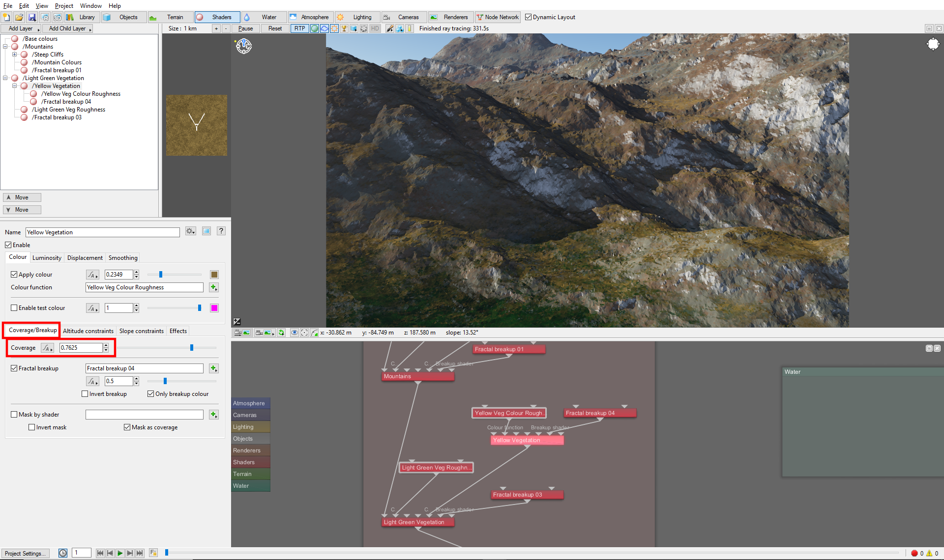Open the Altitude constraints tab

[x=88, y=331]
